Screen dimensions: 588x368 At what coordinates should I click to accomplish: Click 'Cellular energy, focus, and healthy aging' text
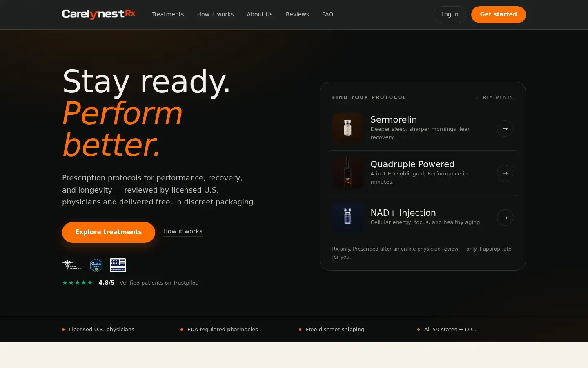426,222
